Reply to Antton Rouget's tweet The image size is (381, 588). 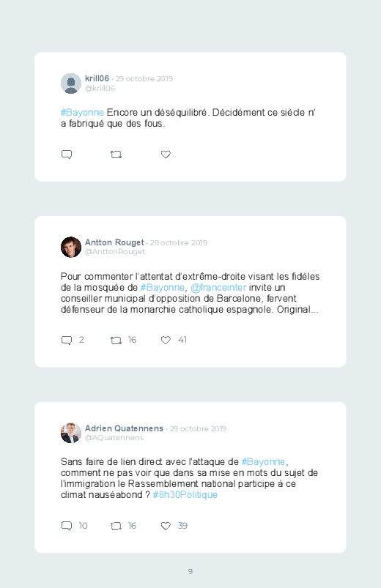[x=67, y=340]
